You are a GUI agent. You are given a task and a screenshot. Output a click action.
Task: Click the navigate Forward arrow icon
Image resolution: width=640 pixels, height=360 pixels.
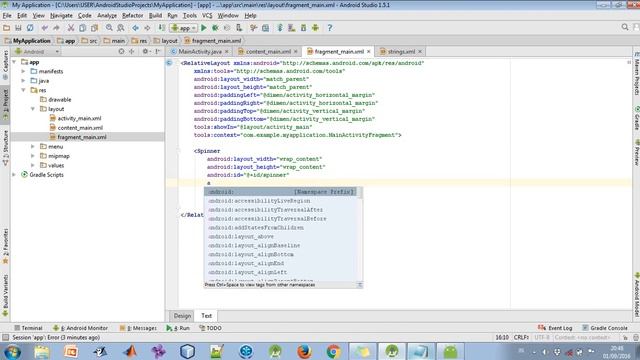click(x=147, y=28)
